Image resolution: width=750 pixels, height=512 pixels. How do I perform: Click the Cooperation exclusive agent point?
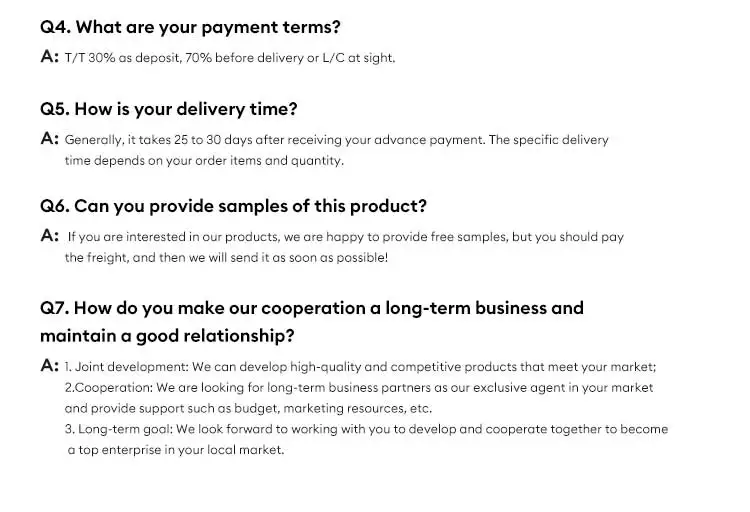[359, 388]
